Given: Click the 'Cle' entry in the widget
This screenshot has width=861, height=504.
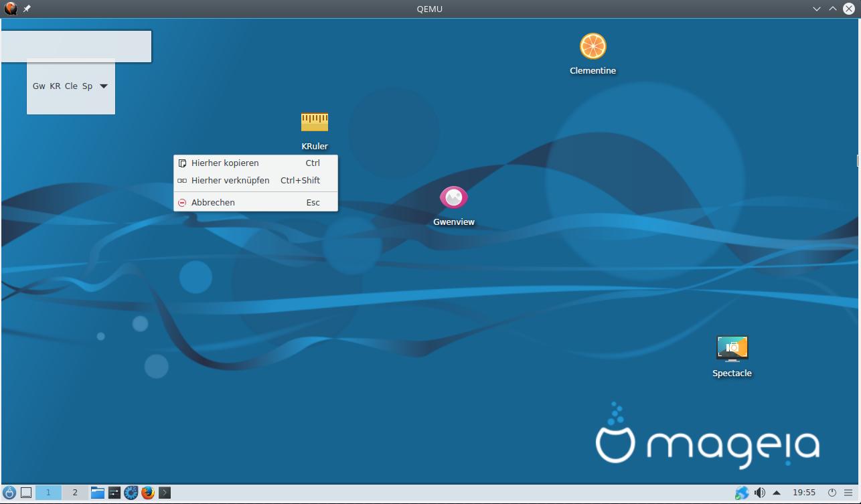Looking at the screenshot, I should 71,86.
